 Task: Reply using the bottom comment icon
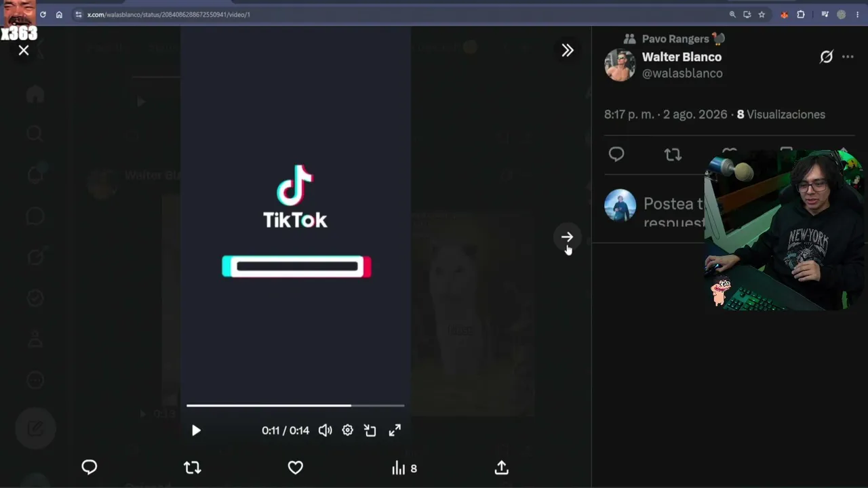click(x=90, y=468)
